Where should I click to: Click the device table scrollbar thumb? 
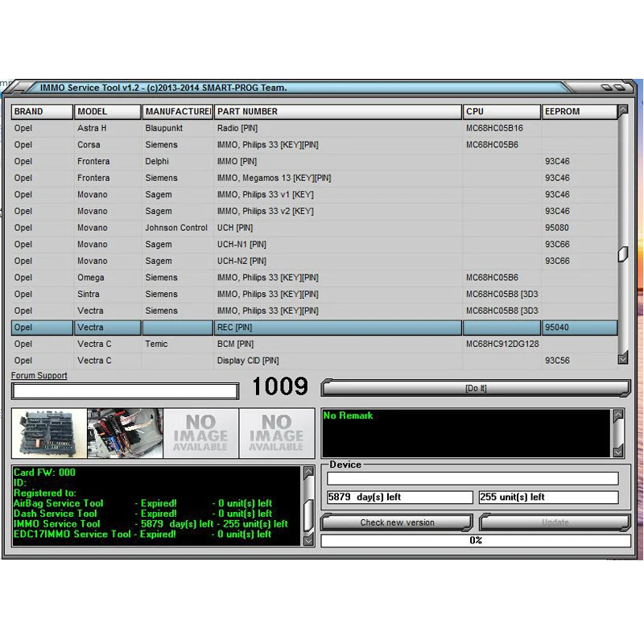tap(622, 254)
